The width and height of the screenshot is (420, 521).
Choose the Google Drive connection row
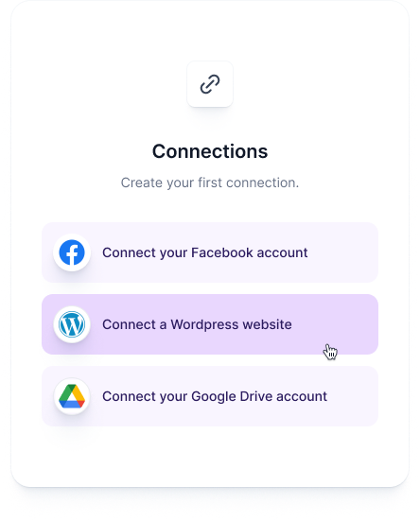[210, 396]
